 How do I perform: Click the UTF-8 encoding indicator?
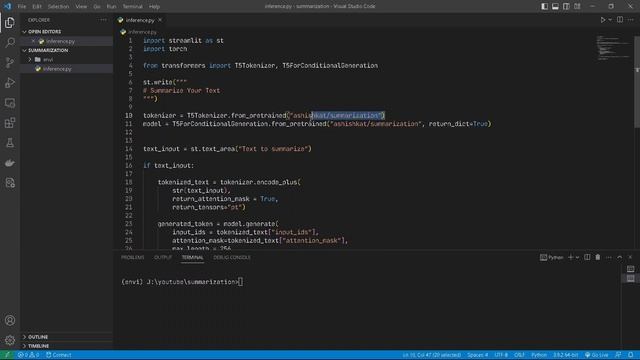click(x=501, y=355)
